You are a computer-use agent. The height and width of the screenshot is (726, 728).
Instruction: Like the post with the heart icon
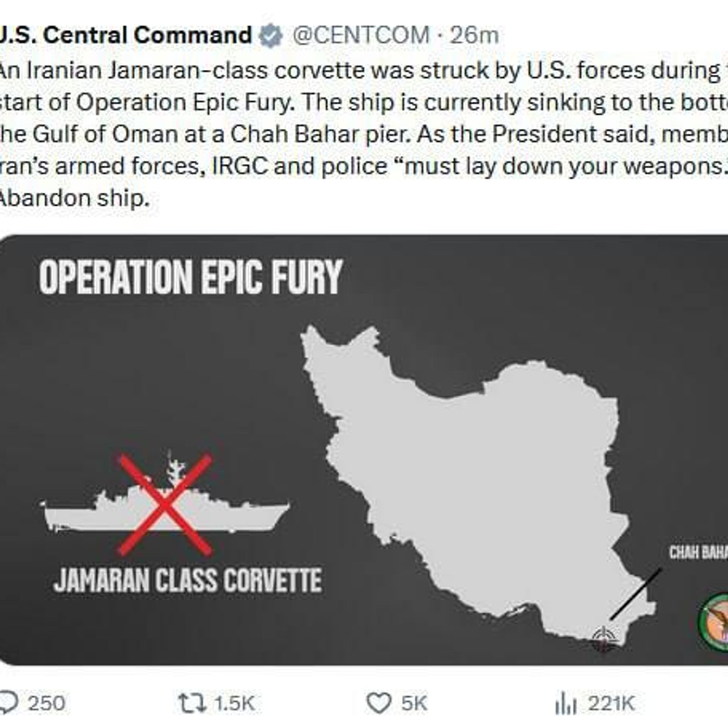[380, 703]
